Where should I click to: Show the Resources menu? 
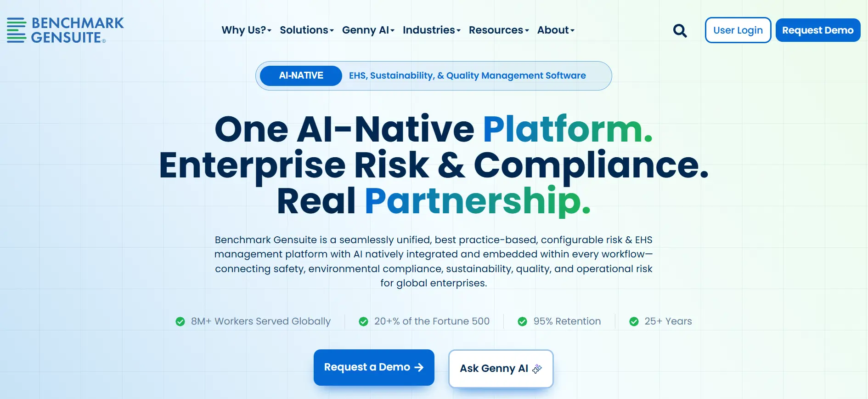(499, 30)
